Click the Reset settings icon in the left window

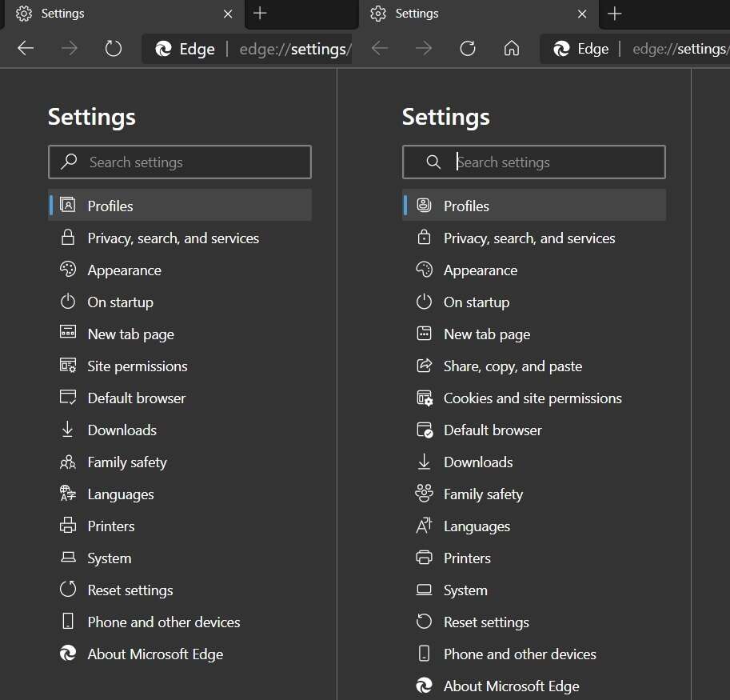click(x=68, y=590)
